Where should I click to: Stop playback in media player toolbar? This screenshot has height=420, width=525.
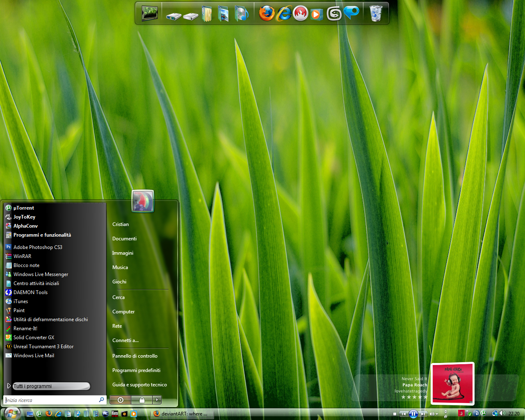[x=395, y=414]
